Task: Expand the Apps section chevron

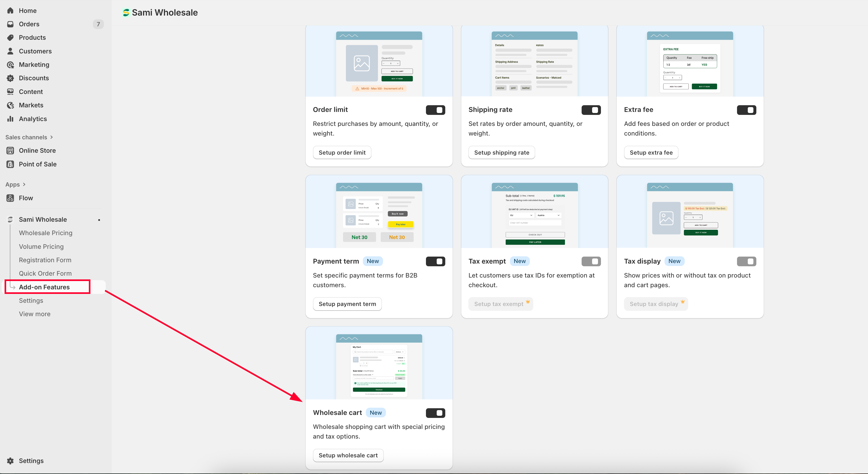Action: tap(24, 184)
